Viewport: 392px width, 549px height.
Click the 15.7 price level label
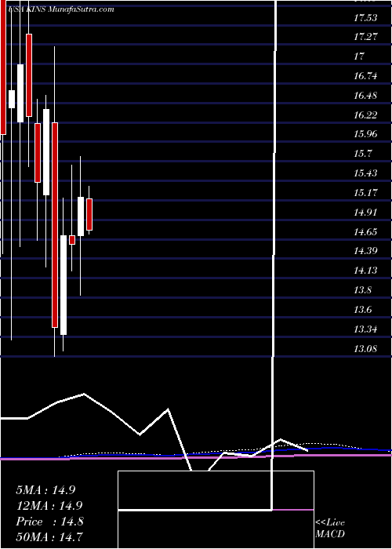363,154
